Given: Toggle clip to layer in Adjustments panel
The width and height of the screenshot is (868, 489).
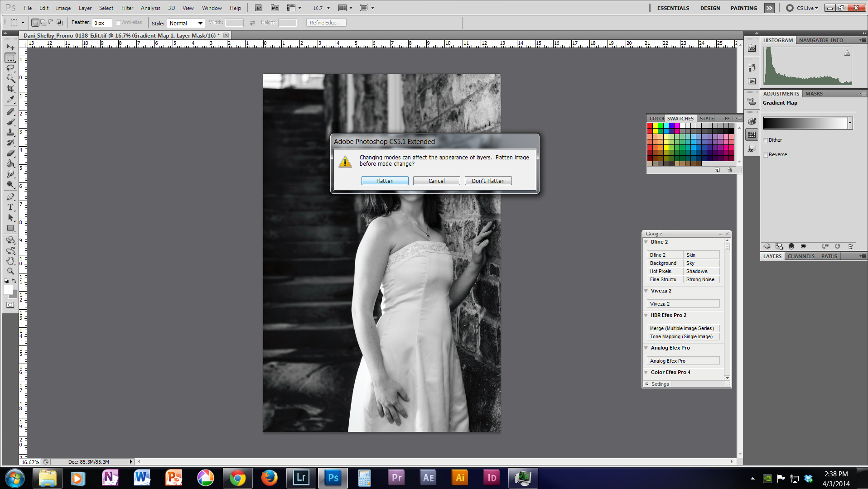Looking at the screenshot, I should 791,246.
